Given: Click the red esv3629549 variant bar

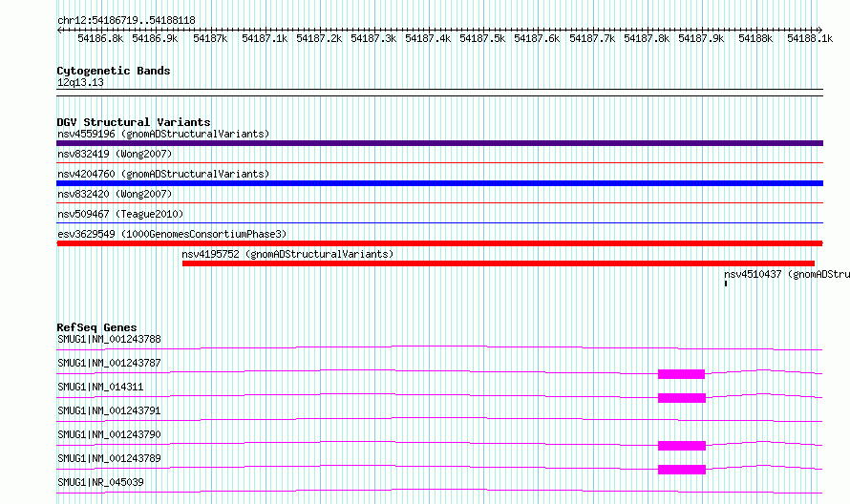Looking at the screenshot, I should pyautogui.click(x=439, y=243).
